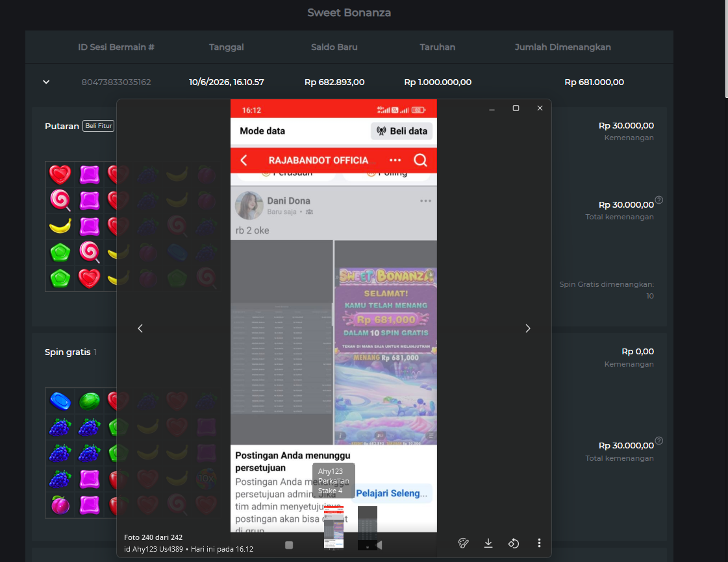Click the search icon in RAJABANDOT header
The image size is (728, 562).
[420, 160]
